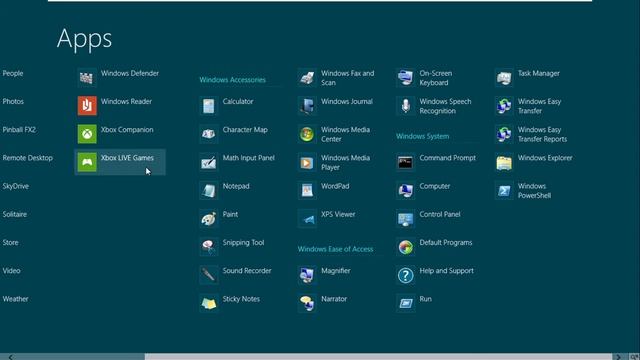
Task: Click the zoom button beside the scrollbar
Action: (x=634, y=357)
